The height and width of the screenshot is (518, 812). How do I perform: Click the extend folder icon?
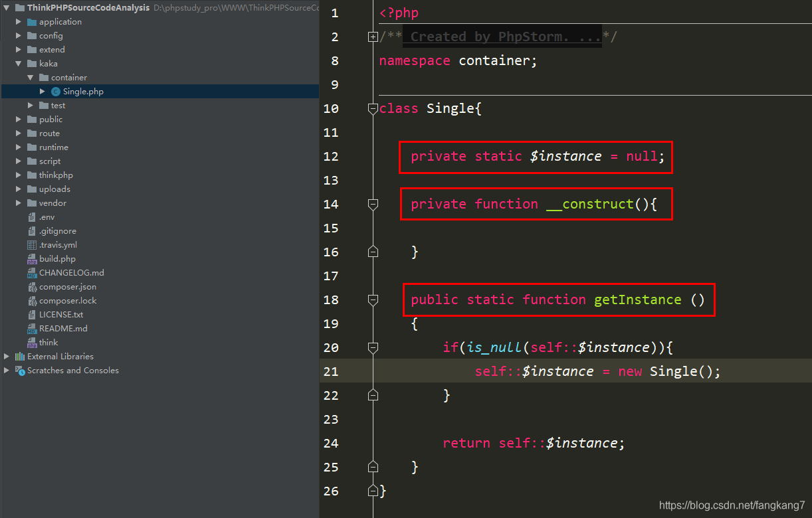[32, 50]
